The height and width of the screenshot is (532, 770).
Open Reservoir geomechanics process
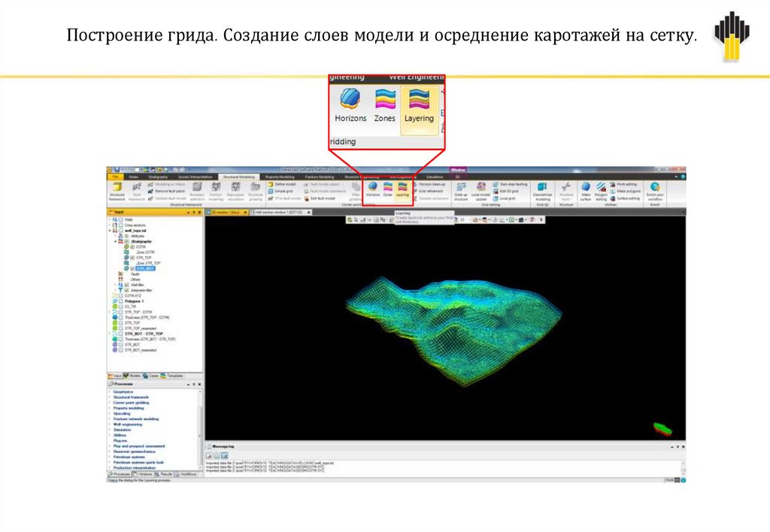tap(134, 452)
